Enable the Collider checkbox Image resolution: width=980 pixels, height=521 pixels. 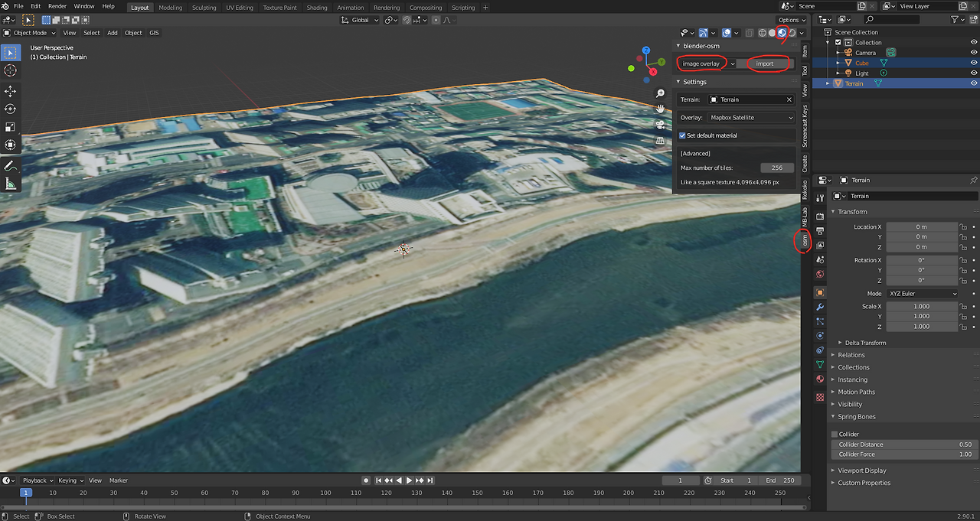(835, 435)
